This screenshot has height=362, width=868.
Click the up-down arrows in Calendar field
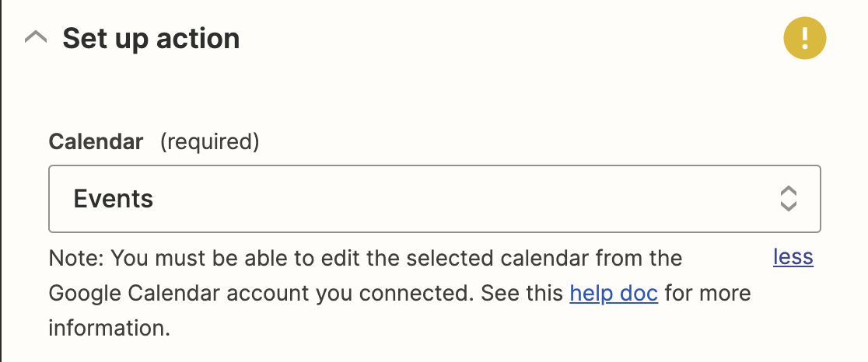tap(789, 199)
